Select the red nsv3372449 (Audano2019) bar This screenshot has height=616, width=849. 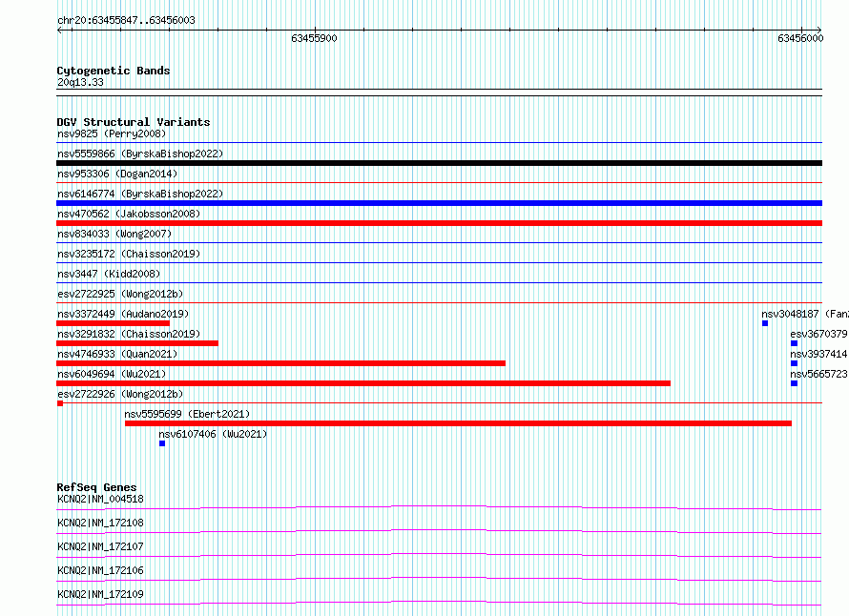(114, 323)
